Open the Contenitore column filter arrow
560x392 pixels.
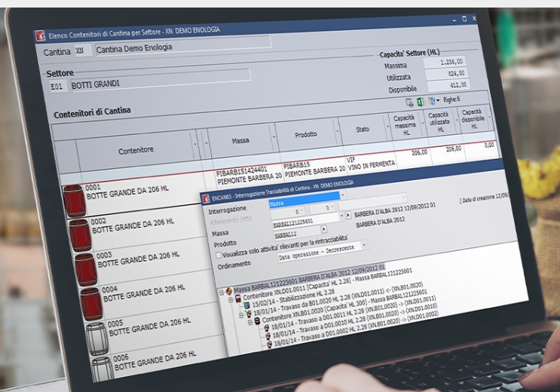click(195, 144)
